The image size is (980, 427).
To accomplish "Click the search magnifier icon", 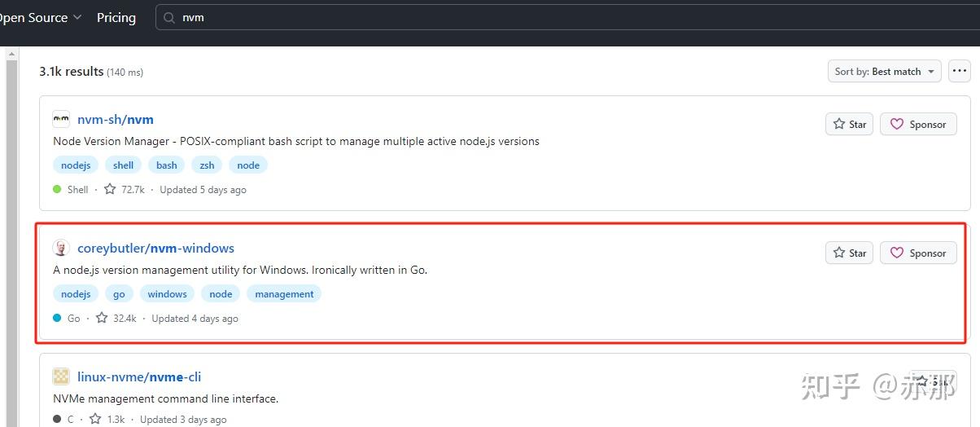I will pos(169,17).
